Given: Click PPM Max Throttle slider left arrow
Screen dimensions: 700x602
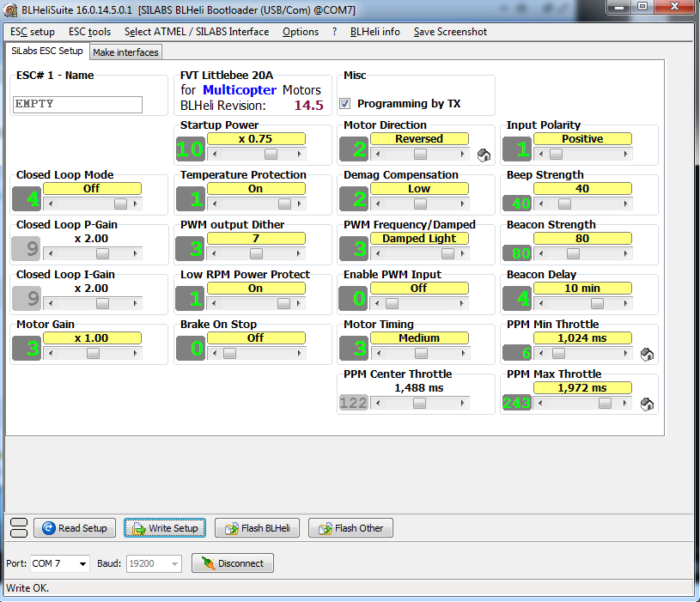Looking at the screenshot, I should (541, 403).
